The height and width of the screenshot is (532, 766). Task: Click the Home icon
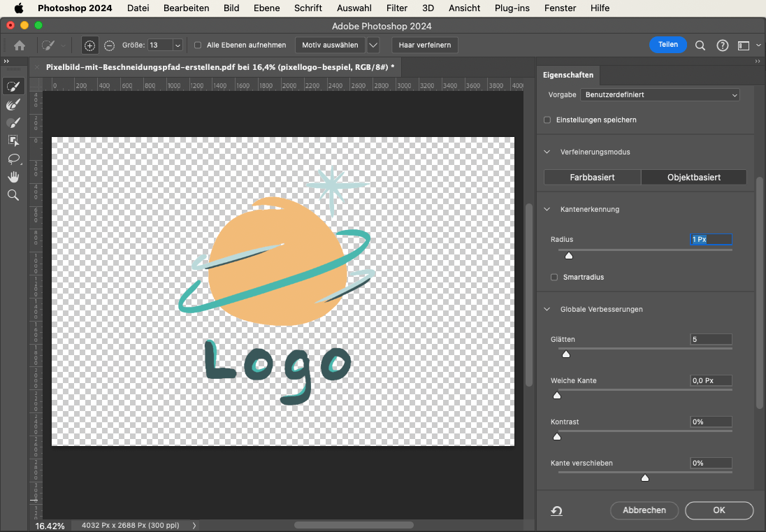click(x=20, y=45)
